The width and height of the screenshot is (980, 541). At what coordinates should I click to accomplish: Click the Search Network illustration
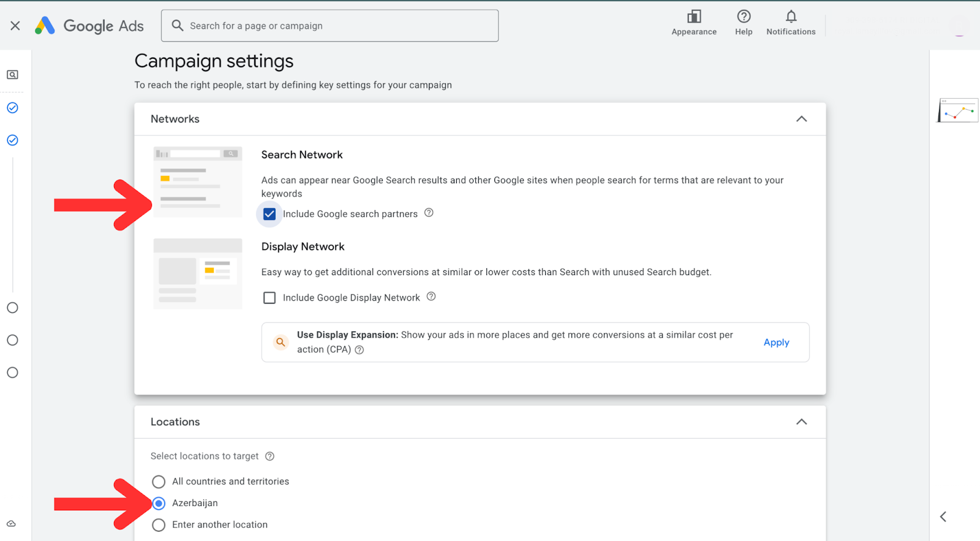tap(198, 181)
